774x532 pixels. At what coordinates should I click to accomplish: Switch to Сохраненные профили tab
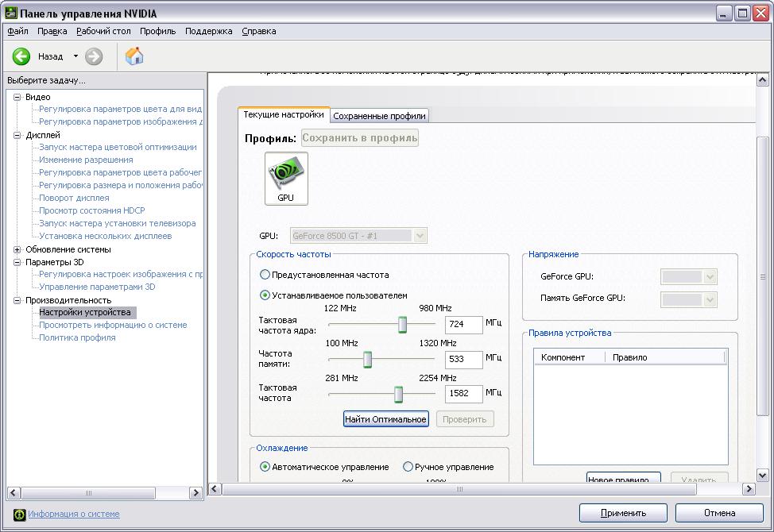coord(379,116)
